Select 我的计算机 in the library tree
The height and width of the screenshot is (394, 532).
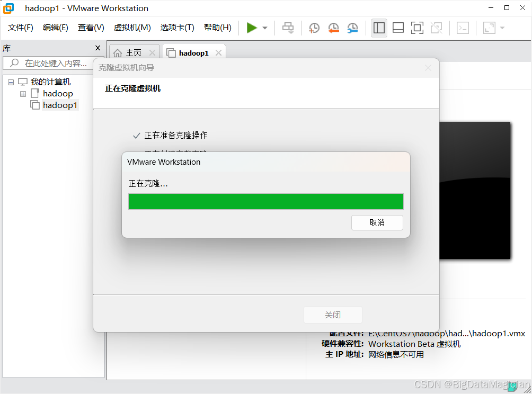tap(50, 82)
